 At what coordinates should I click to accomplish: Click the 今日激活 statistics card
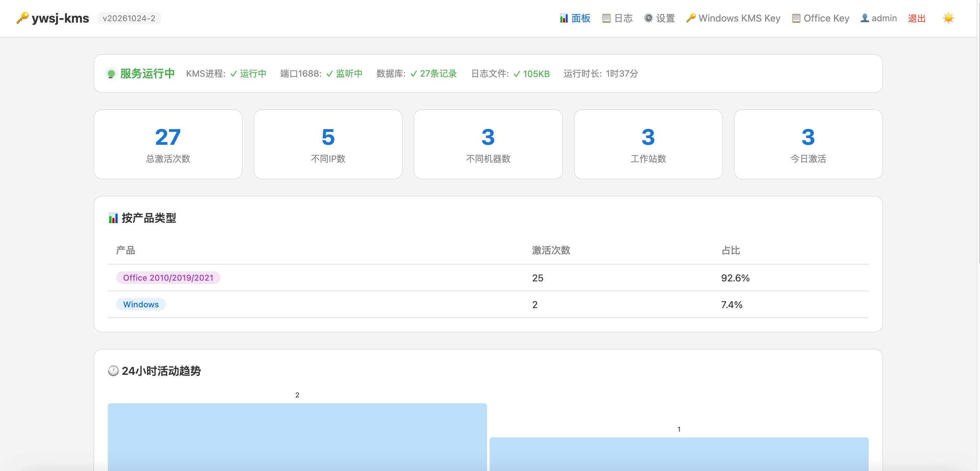pos(808,144)
